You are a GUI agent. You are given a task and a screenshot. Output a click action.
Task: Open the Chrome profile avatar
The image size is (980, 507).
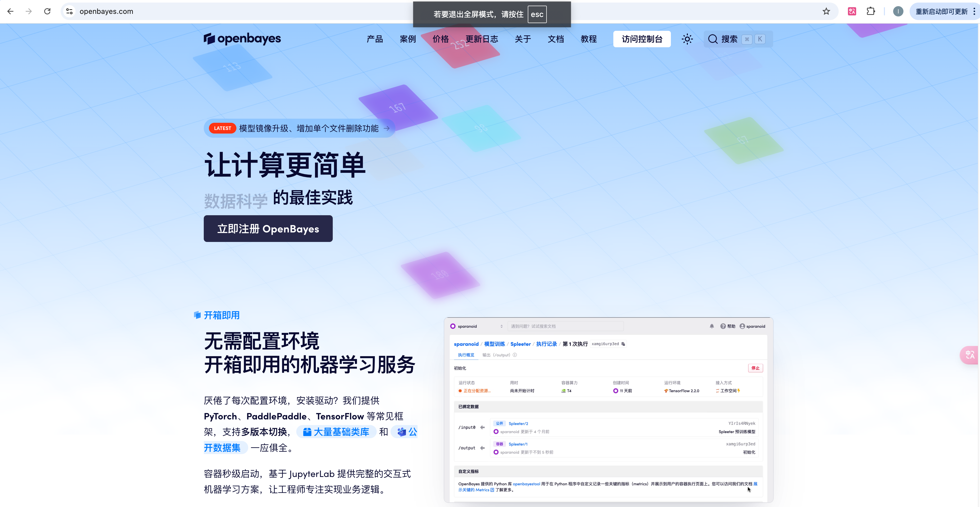tap(898, 11)
